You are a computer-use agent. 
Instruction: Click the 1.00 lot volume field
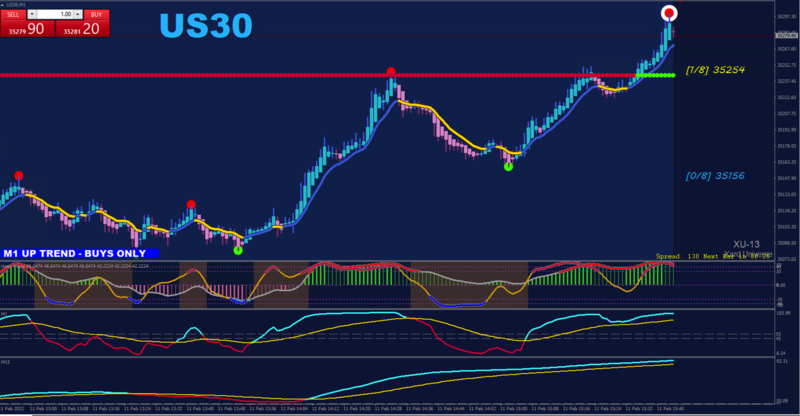55,14
